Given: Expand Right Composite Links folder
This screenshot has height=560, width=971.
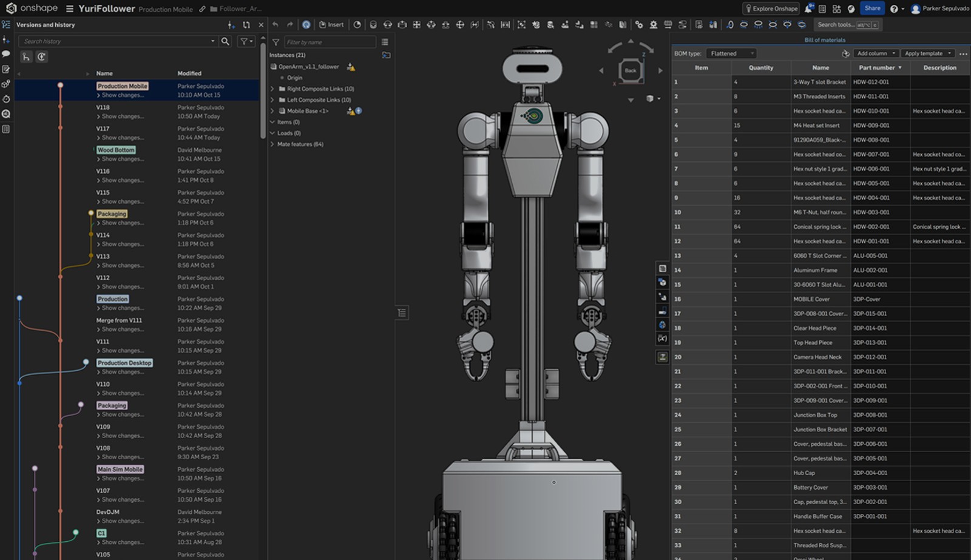Looking at the screenshot, I should click(x=272, y=89).
